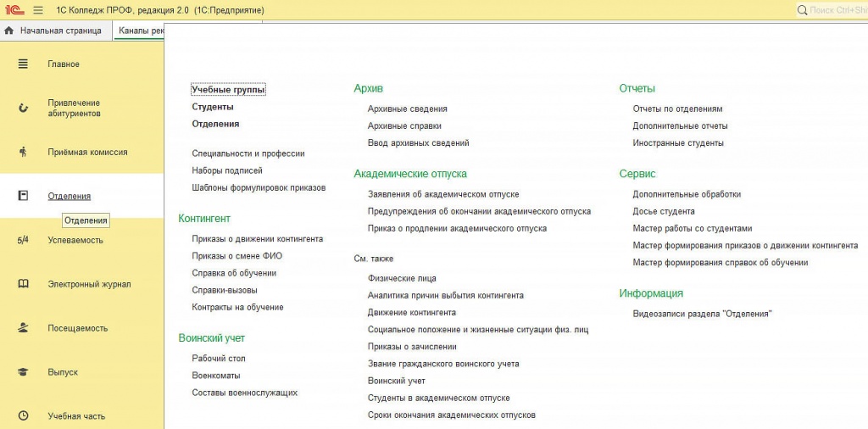Image resolution: width=868 pixels, height=429 pixels.
Task: Click the Отделения section icon
Action: click(x=23, y=195)
